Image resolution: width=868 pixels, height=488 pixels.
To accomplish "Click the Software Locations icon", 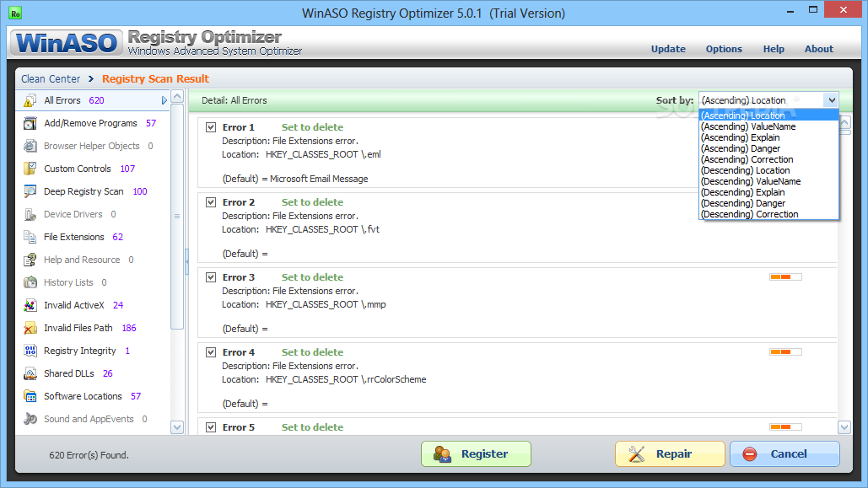I will coord(30,396).
